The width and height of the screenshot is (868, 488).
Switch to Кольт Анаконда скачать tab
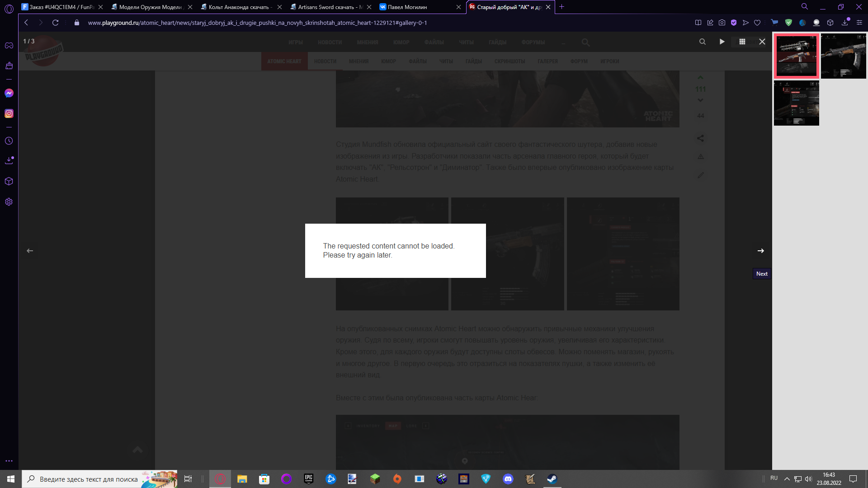pyautogui.click(x=238, y=7)
